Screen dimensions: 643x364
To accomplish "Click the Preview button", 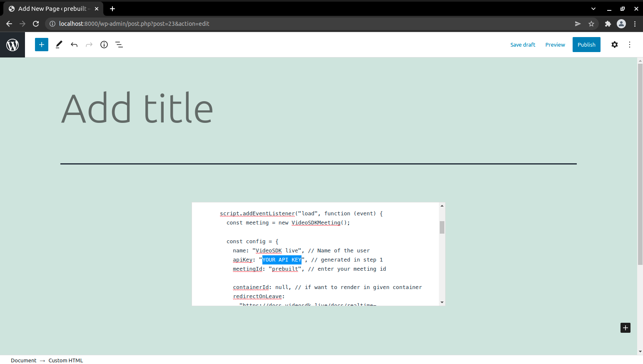I will coord(555,45).
